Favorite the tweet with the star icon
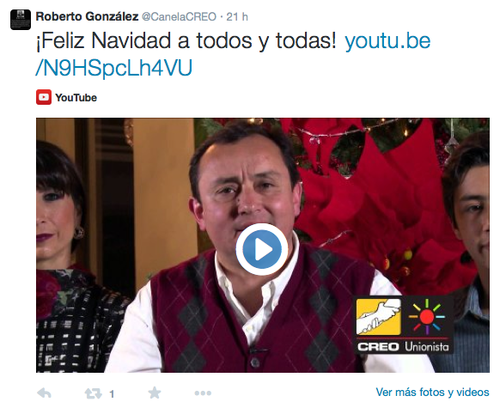Image resolution: width=500 pixels, height=408 pixels. [x=154, y=393]
